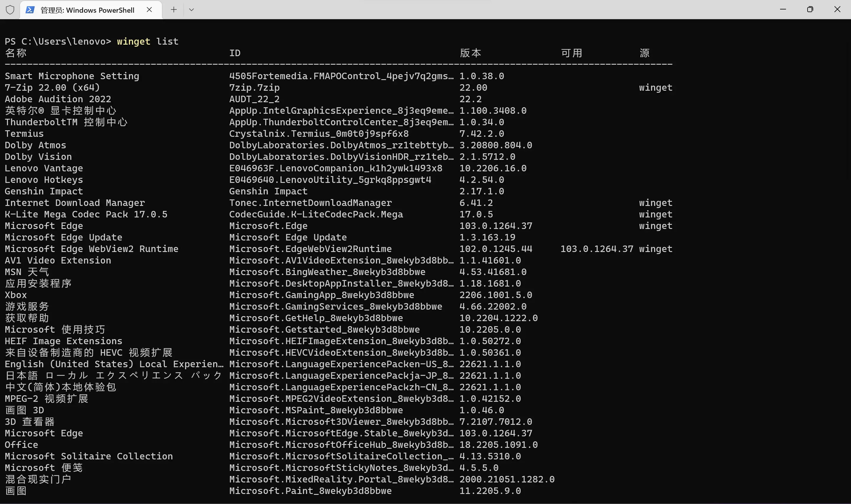Click the tab list dropdown chevron

pos(191,9)
